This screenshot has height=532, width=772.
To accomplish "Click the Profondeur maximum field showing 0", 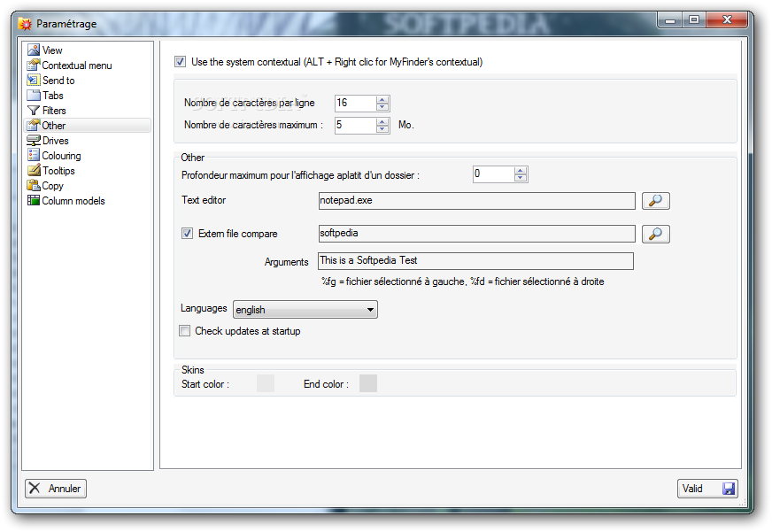I will tap(493, 174).
